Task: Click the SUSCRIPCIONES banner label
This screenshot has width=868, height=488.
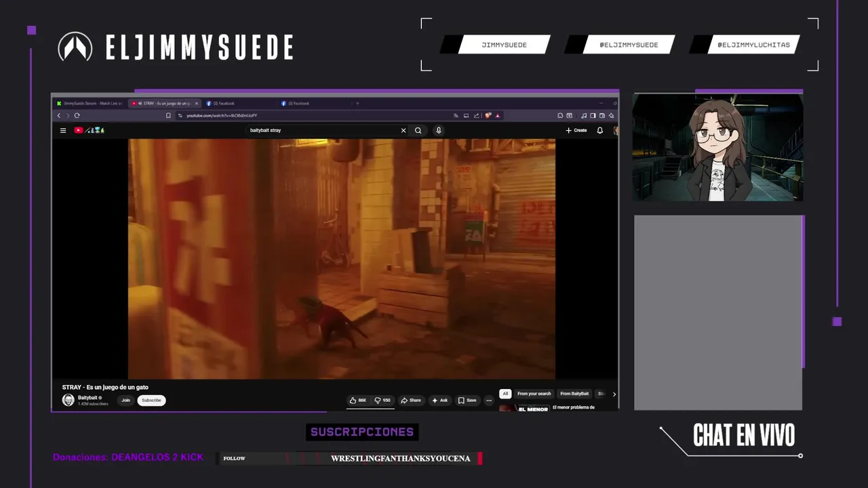Action: 362,432
